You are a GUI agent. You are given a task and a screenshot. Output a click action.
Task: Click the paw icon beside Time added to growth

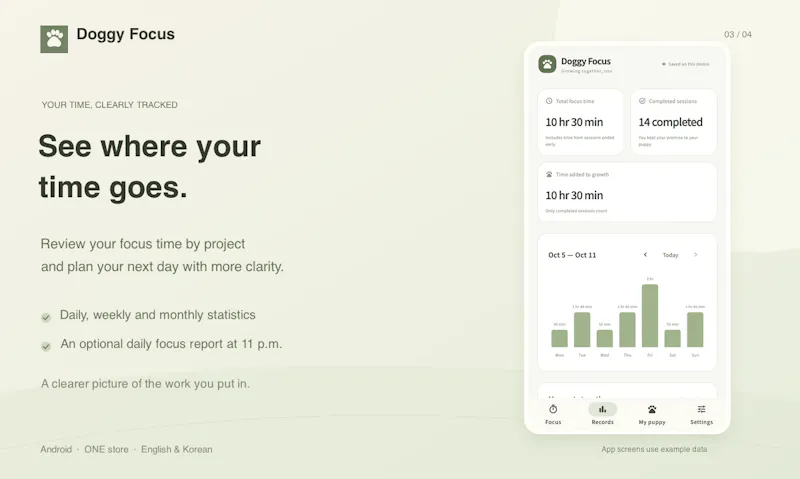[x=549, y=174]
